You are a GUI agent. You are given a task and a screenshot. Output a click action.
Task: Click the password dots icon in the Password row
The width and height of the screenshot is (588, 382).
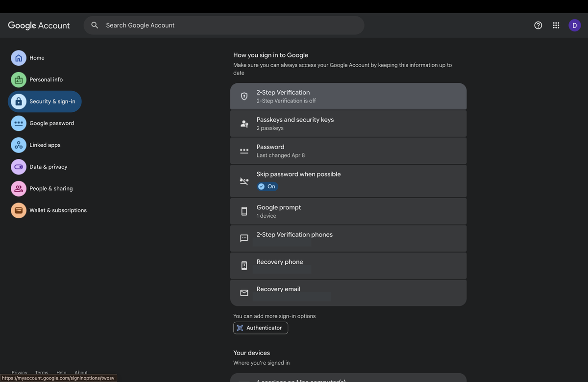pos(244,151)
